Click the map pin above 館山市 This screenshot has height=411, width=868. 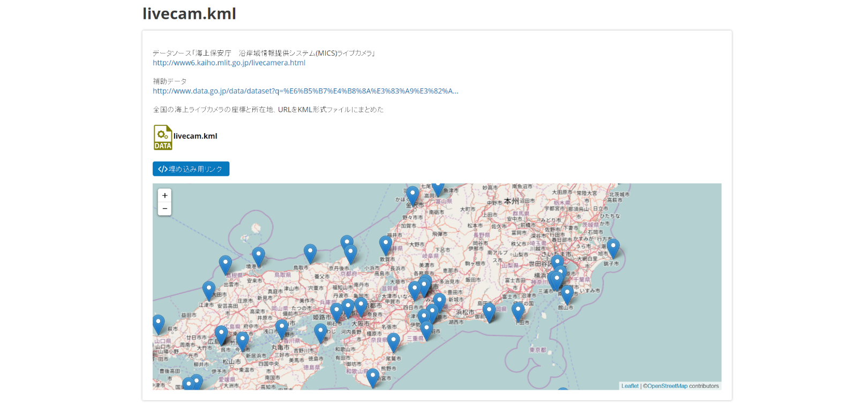point(567,294)
